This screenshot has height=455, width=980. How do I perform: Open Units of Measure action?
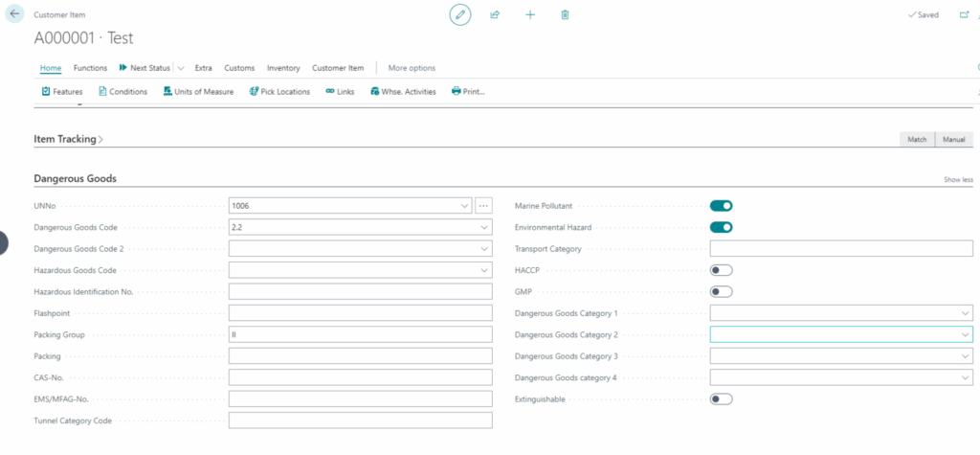point(198,91)
